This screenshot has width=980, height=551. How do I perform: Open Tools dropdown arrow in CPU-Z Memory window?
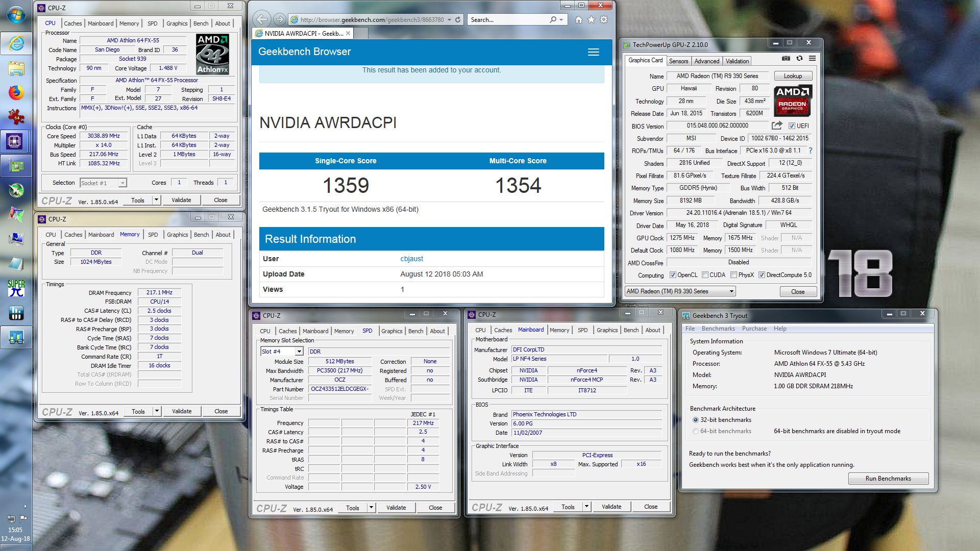click(x=157, y=411)
